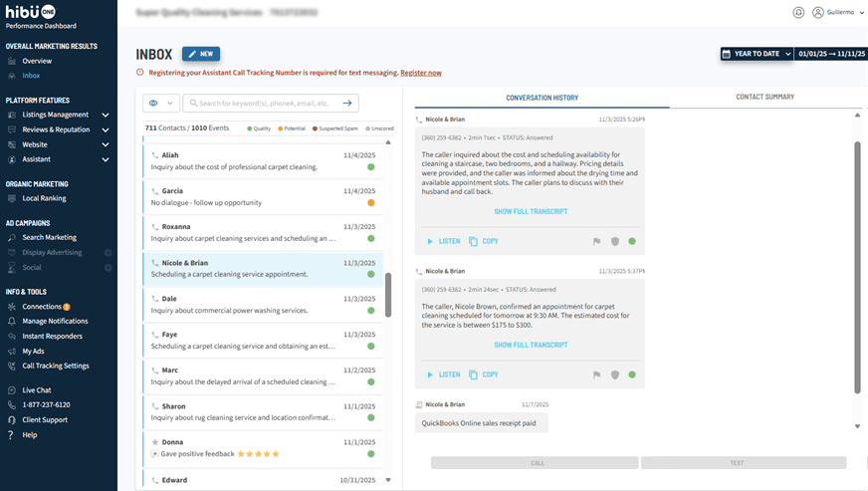Image resolution: width=868 pixels, height=491 pixels.
Task: Click the notifications bell icon in header
Action: coord(798,13)
